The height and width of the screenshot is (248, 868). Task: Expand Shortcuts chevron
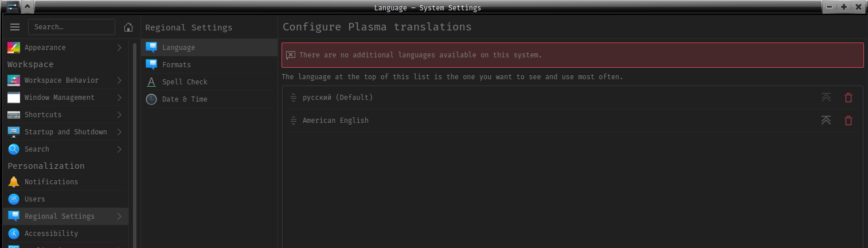point(119,115)
